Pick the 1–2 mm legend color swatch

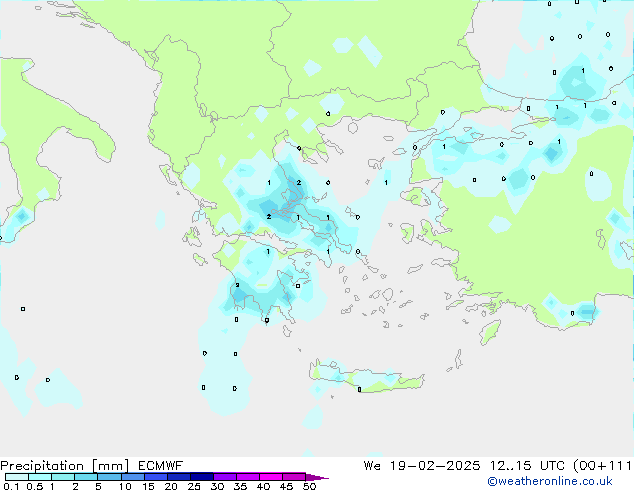point(63,477)
